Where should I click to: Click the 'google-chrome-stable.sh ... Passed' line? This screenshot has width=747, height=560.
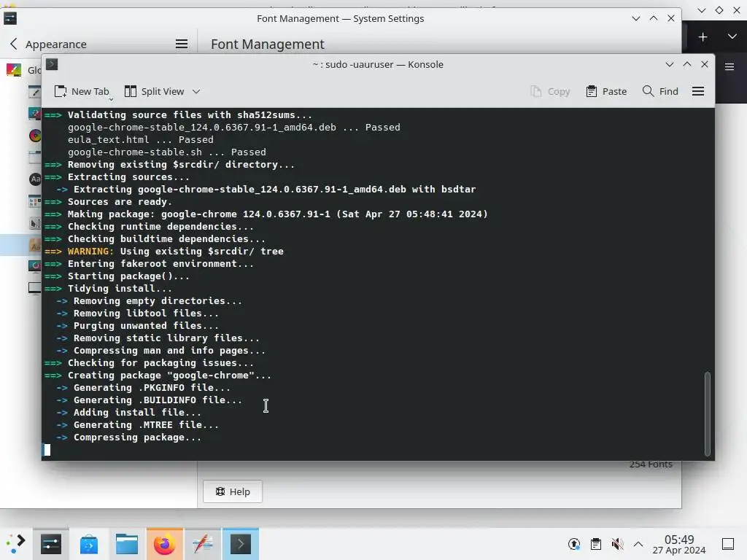click(167, 152)
